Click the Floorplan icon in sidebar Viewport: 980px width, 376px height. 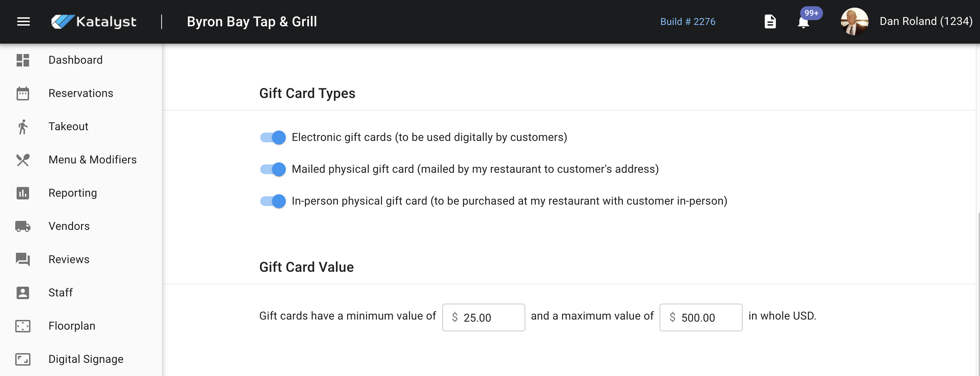point(23,326)
